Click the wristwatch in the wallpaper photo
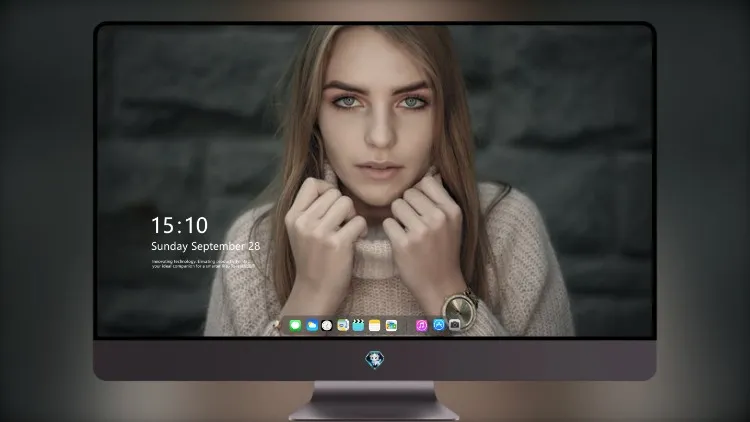 point(459,309)
